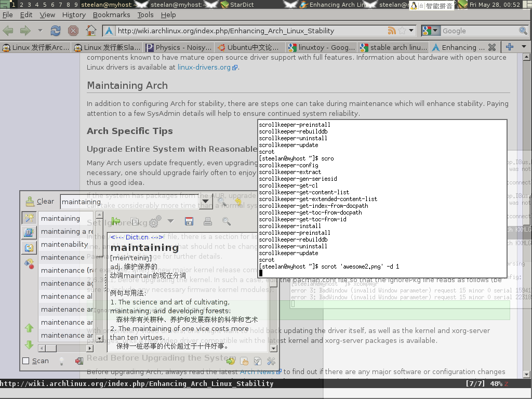Click the Dict.cn dictionary header link

(137, 237)
